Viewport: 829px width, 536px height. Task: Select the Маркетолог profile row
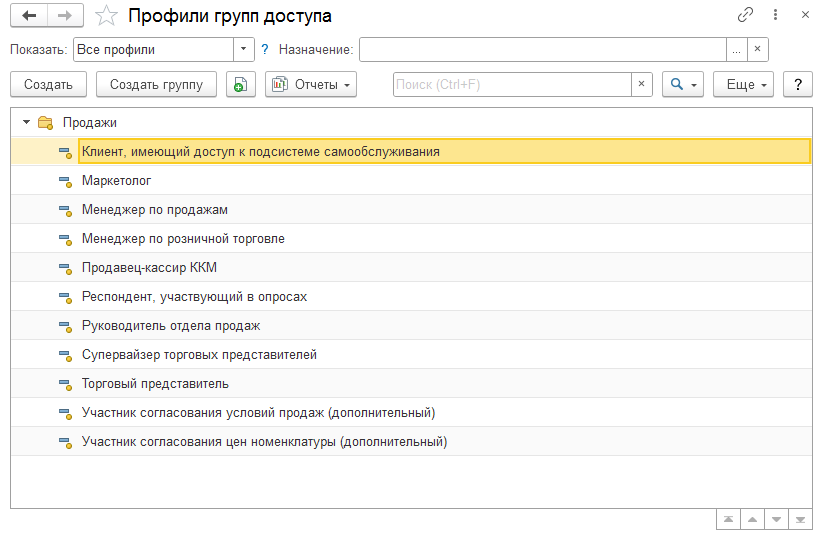pyautogui.click(x=116, y=181)
